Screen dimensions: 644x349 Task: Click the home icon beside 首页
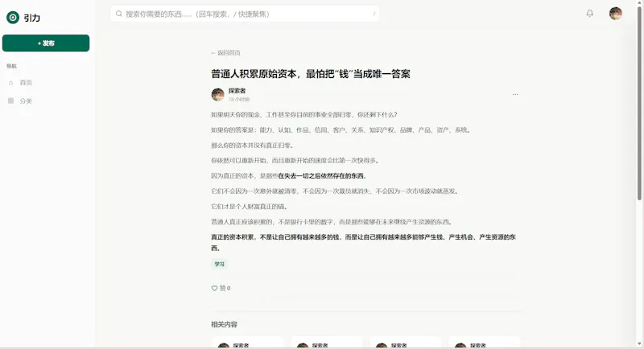(x=11, y=83)
